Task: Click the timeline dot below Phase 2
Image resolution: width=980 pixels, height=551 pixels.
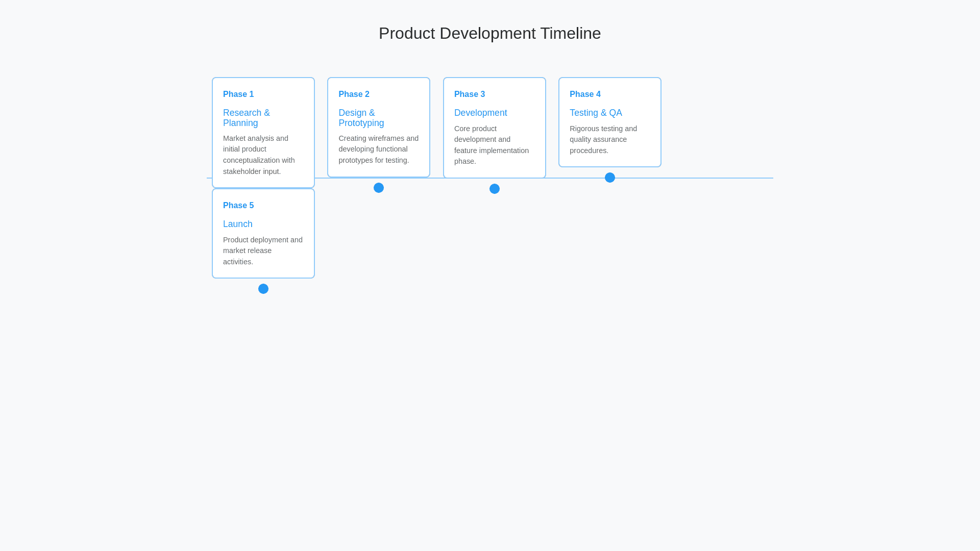Action: click(x=378, y=188)
